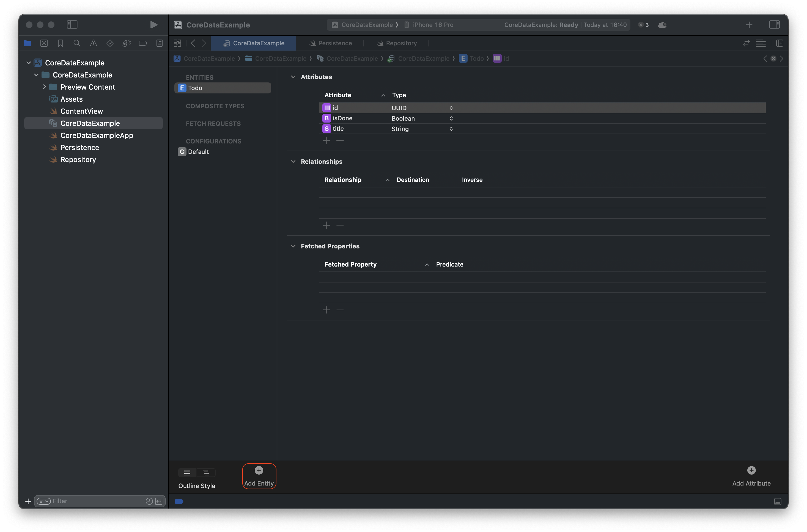Run the project with the play button
Screen dimensions: 807x532
[153, 24]
